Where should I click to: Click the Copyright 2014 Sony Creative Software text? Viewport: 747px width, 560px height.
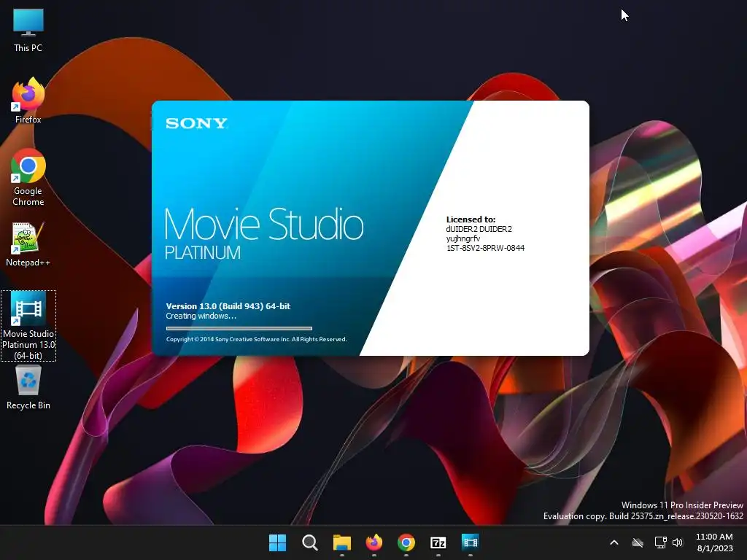256,340
